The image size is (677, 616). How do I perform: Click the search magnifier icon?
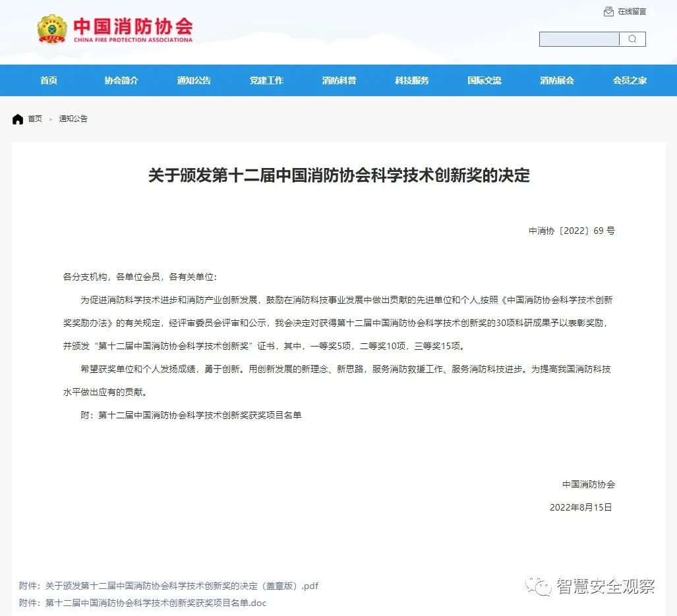632,39
